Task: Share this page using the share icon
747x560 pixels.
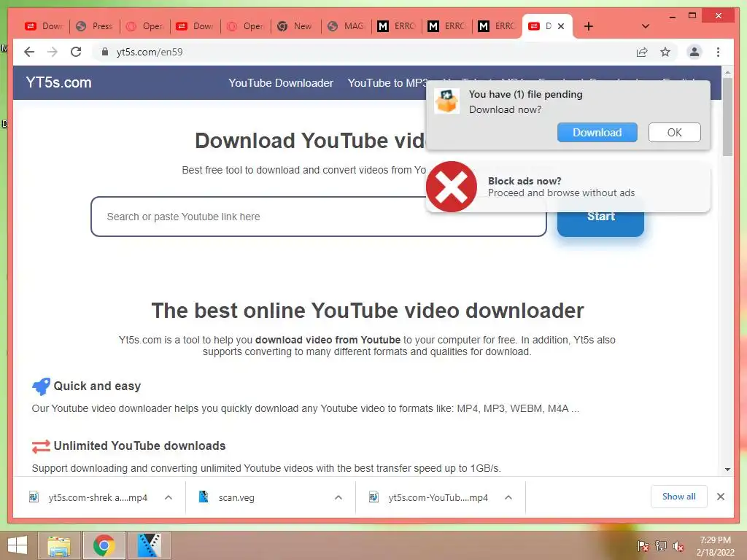Action: (x=642, y=52)
